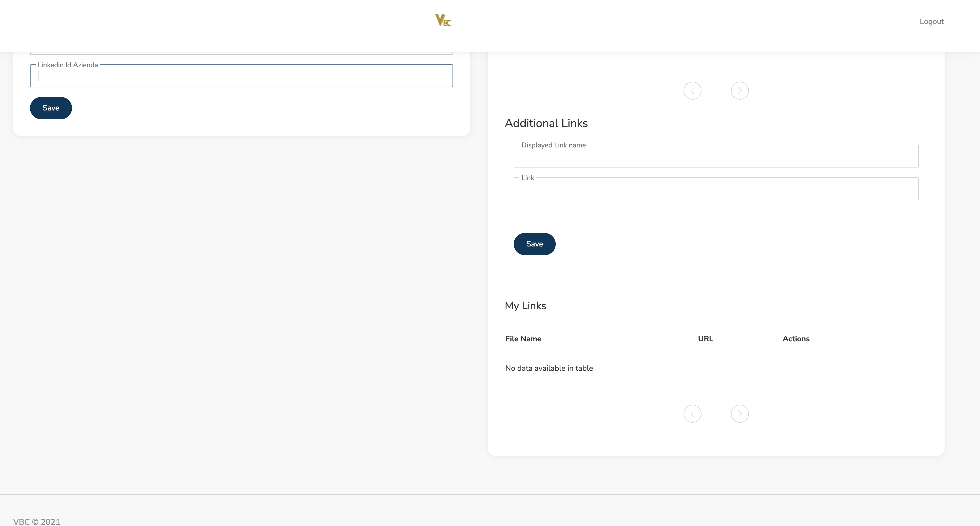The image size is (980, 526).
Task: Save the Linkedin Id Azienda form
Action: pyautogui.click(x=51, y=108)
